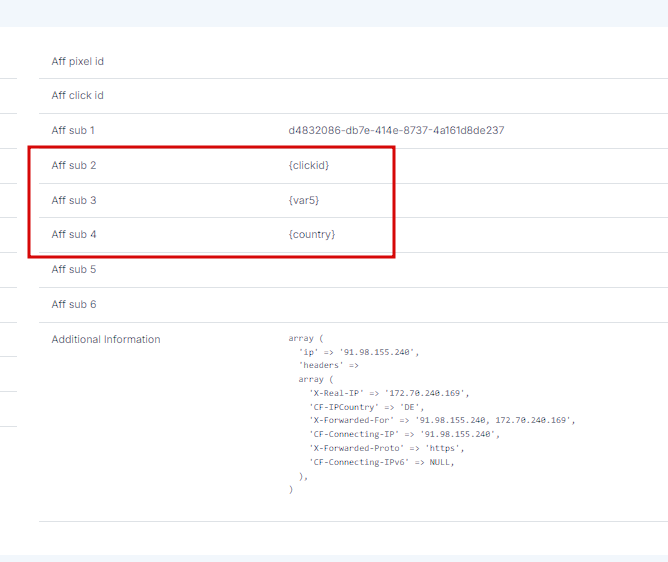Click the X-Forwarded-Proto 'https' line

tap(387, 448)
